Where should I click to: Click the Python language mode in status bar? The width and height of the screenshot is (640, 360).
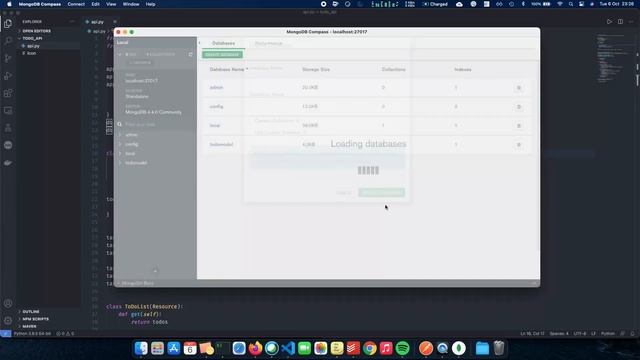(608, 334)
